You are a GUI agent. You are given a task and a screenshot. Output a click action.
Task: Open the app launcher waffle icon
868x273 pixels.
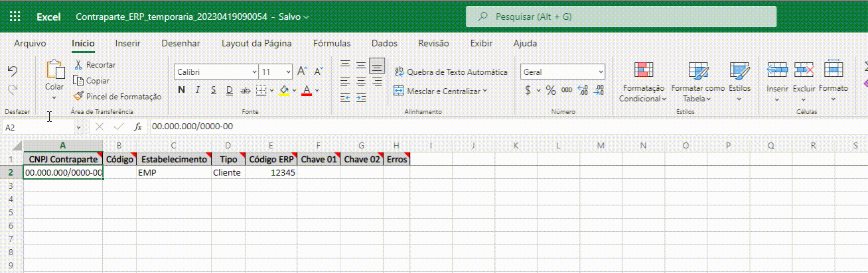15,17
